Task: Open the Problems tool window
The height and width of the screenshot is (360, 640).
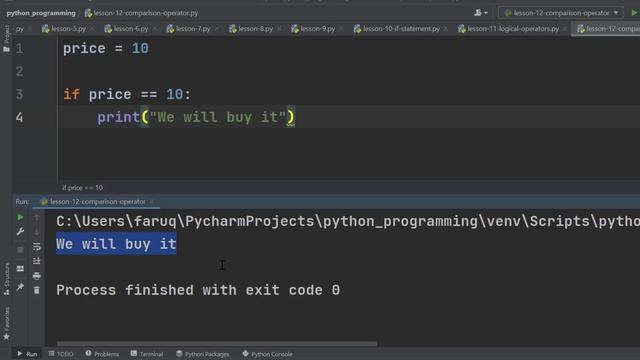Action: tap(102, 354)
